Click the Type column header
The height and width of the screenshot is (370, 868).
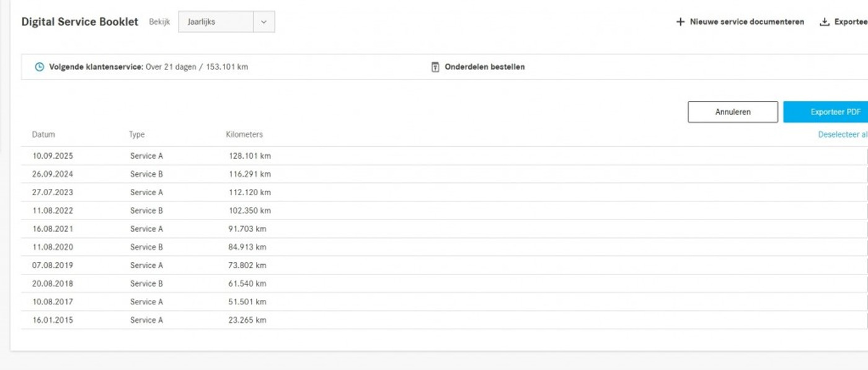pos(136,134)
